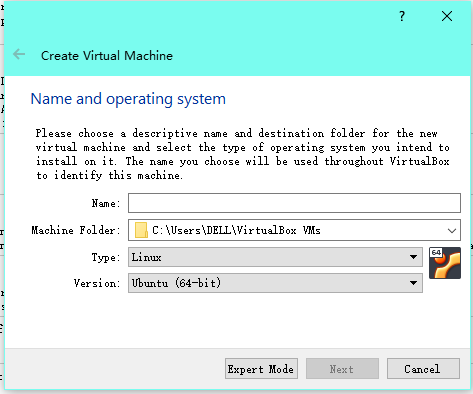Click the description paragraph starting with Please choose

click(x=243, y=154)
